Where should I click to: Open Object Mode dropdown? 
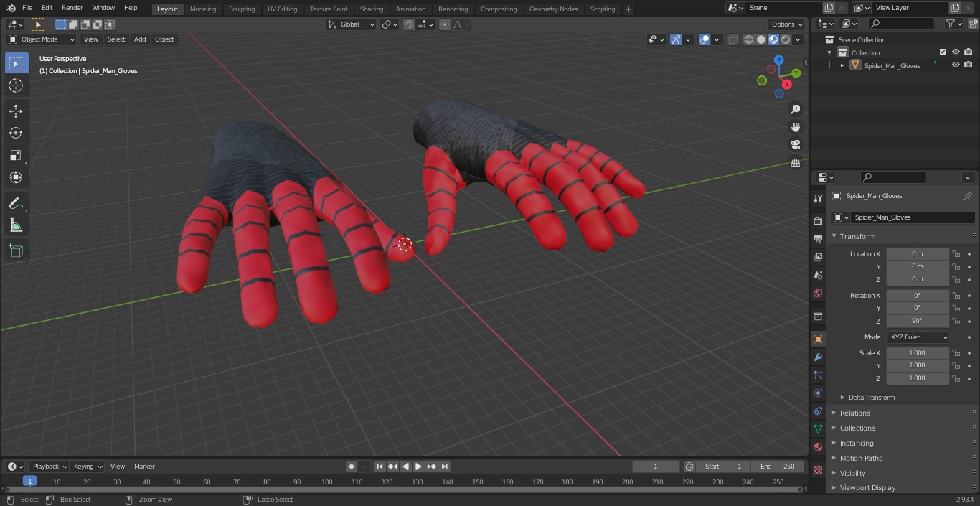tap(42, 39)
